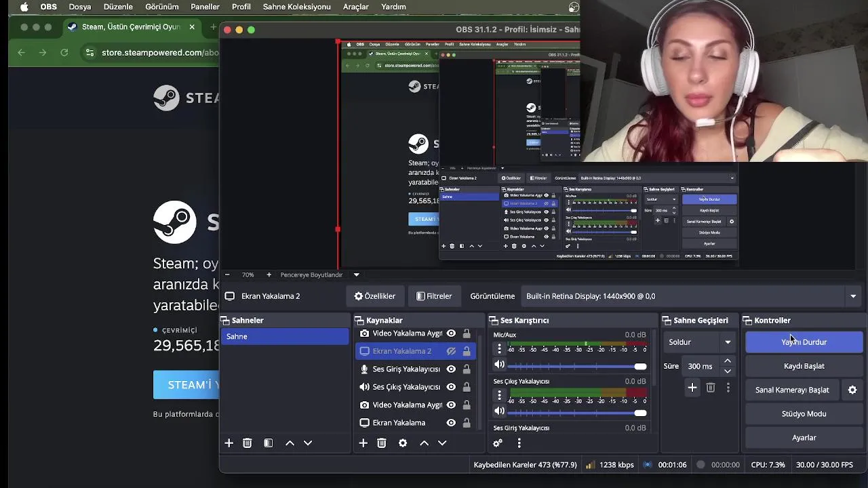Toggle lock on Ses Giriş Yakalayıcısı source
The image size is (868, 488).
467,369
